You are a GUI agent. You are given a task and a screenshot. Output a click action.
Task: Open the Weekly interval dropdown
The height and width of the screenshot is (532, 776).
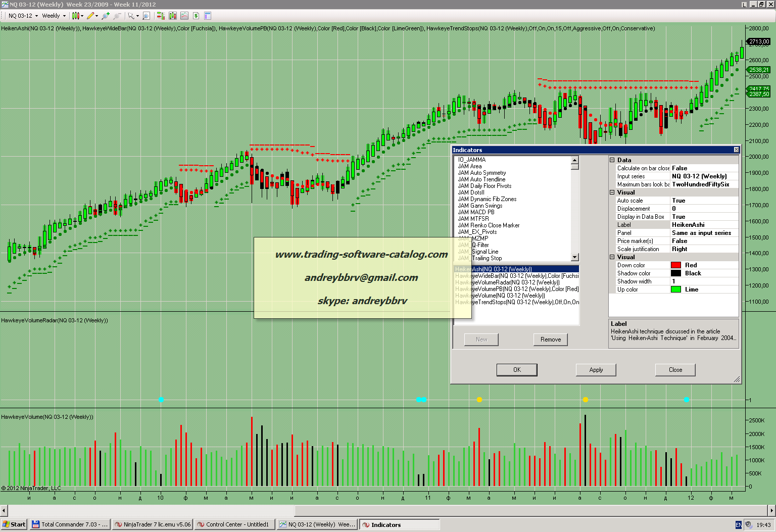[54, 16]
